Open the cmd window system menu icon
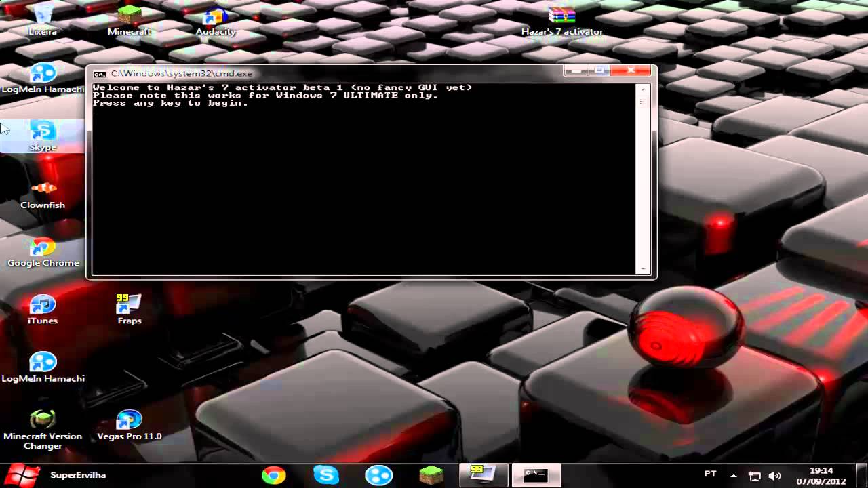 (100, 73)
